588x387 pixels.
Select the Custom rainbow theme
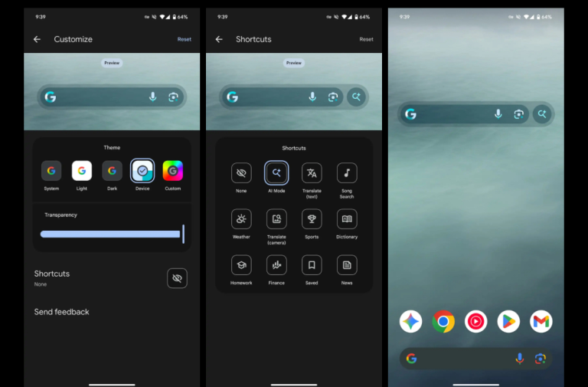point(173,171)
